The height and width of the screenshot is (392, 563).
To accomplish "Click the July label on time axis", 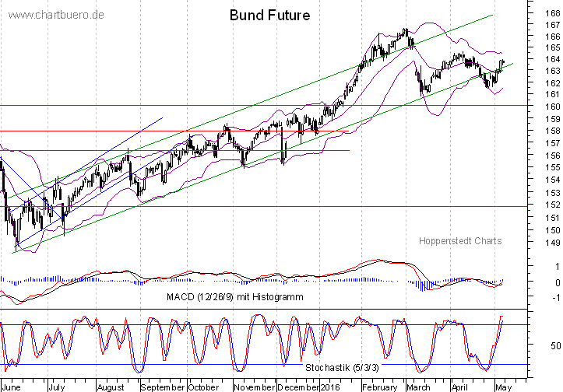I will pyautogui.click(x=57, y=387).
